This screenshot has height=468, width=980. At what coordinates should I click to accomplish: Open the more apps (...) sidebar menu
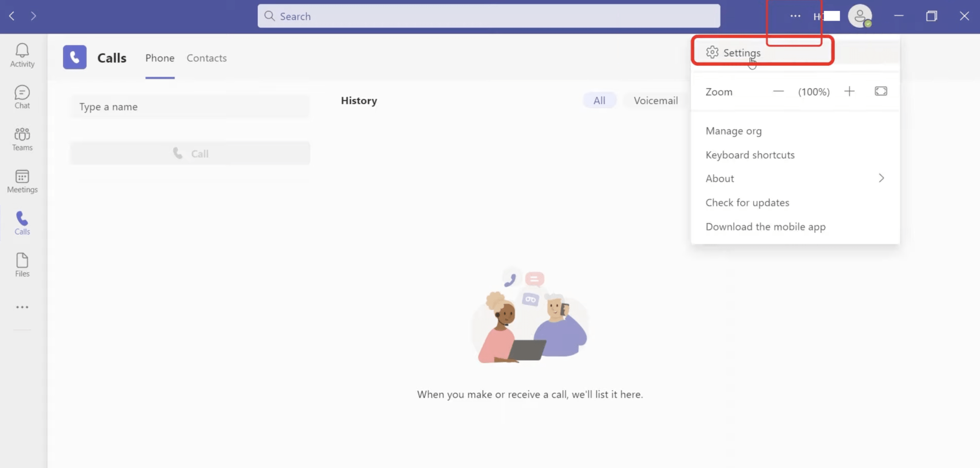pos(22,307)
